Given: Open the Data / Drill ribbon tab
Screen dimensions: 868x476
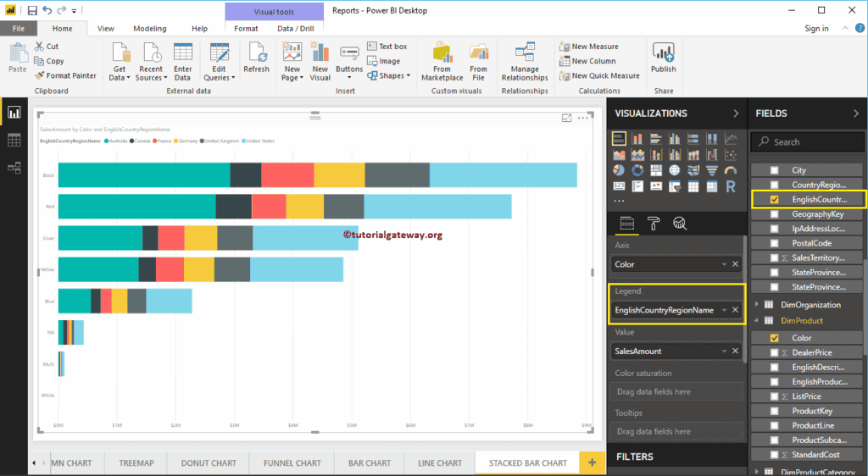Looking at the screenshot, I should pos(296,29).
